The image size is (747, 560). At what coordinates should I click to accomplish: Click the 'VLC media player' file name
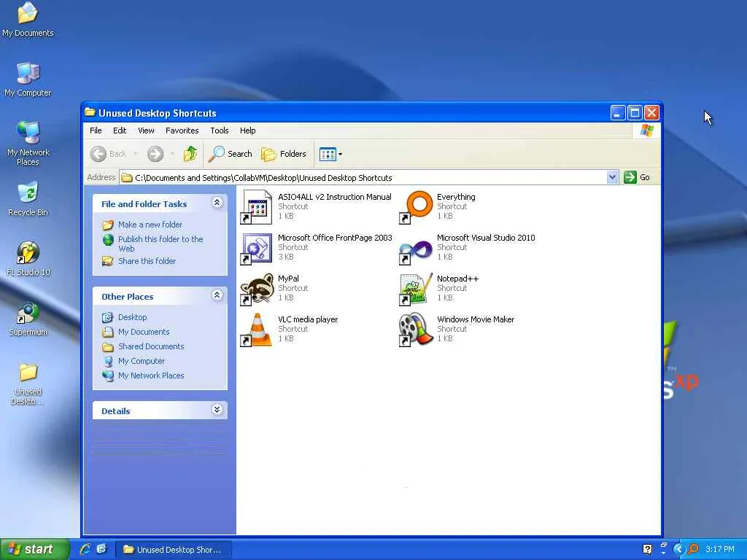308,319
